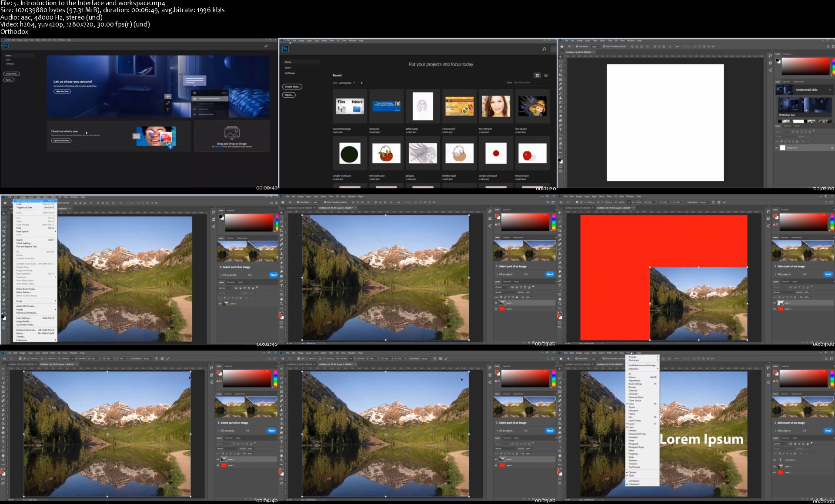Select the Type tool beside the blank white canvas
This screenshot has width=835, height=504.
pyautogui.click(x=561, y=129)
